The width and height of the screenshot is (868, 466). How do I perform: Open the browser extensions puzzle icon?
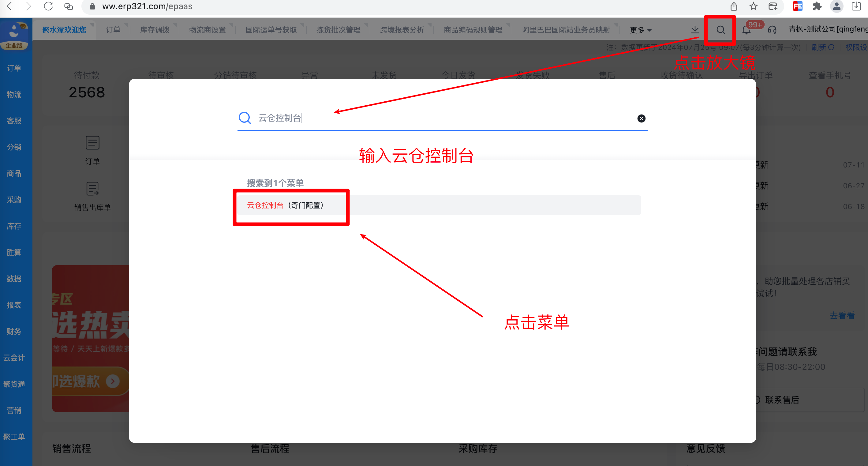click(x=817, y=6)
